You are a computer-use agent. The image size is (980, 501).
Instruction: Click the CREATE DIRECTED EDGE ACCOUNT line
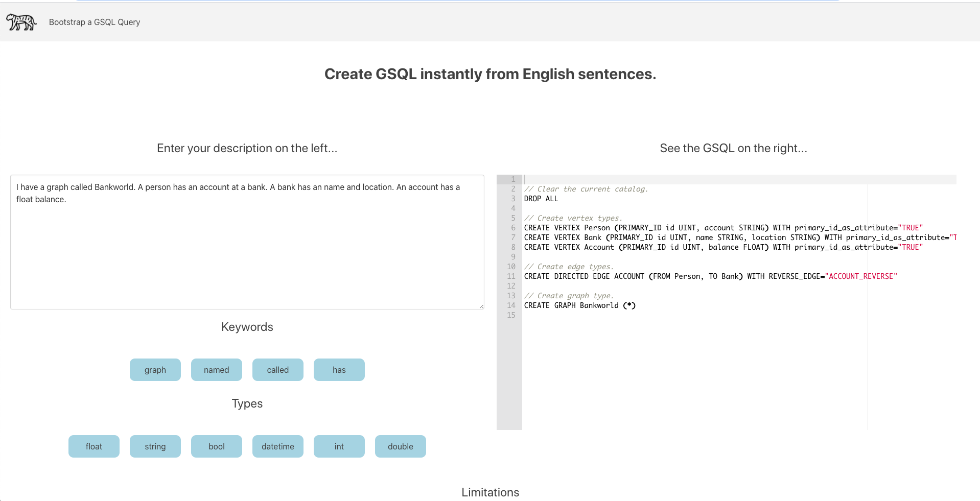[711, 276]
